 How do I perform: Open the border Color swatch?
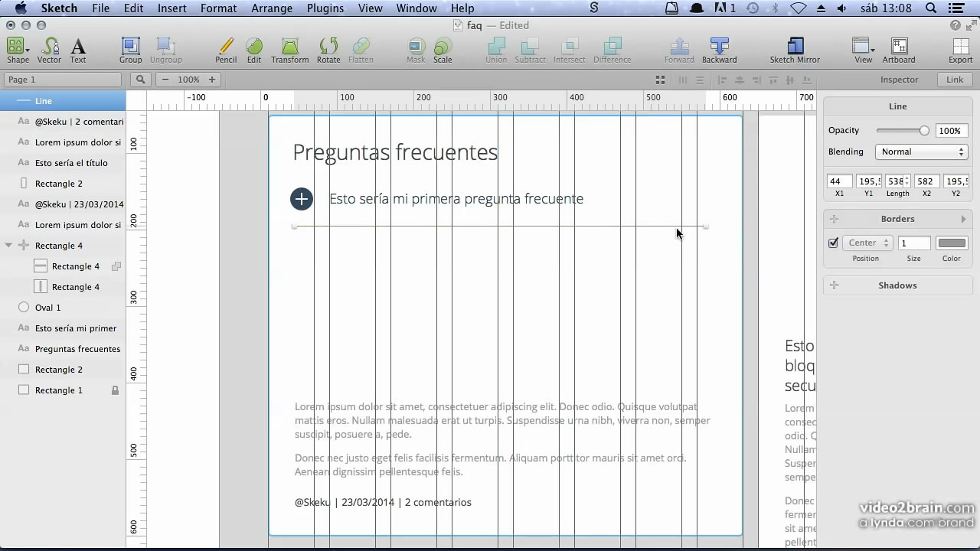coord(952,243)
